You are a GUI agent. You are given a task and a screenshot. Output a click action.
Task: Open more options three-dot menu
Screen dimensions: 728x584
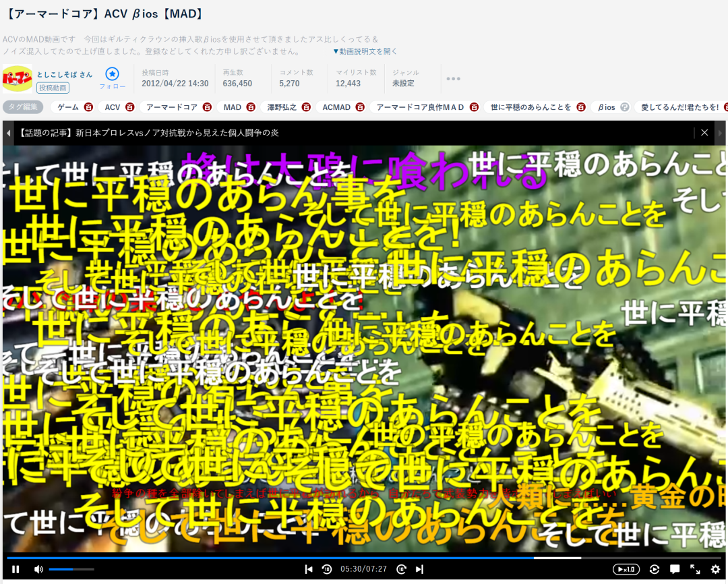[x=453, y=78]
